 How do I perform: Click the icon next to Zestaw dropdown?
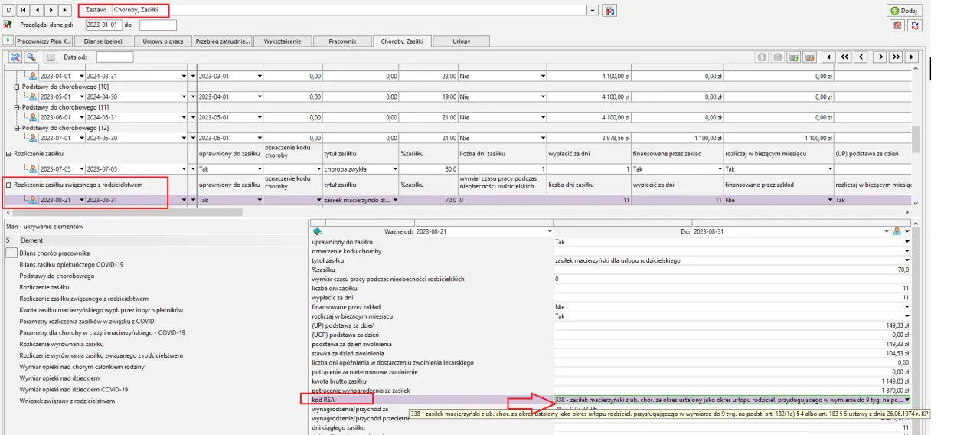click(x=609, y=10)
